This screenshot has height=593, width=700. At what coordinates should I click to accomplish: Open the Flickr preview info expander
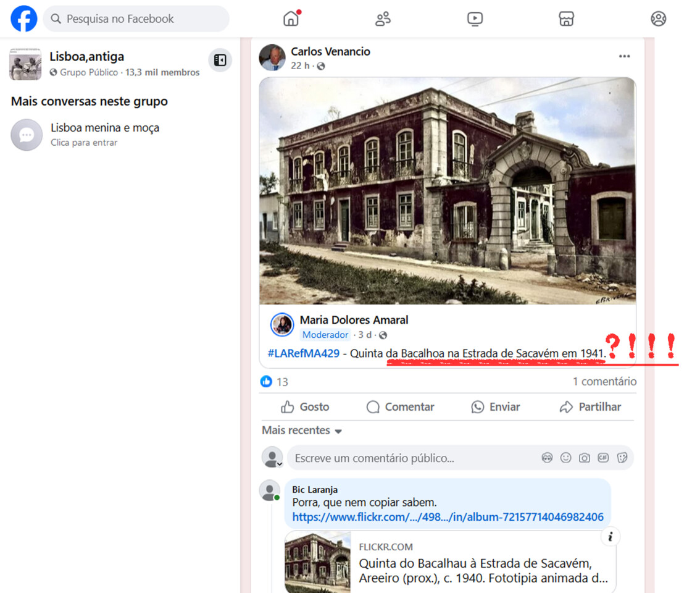tap(610, 537)
